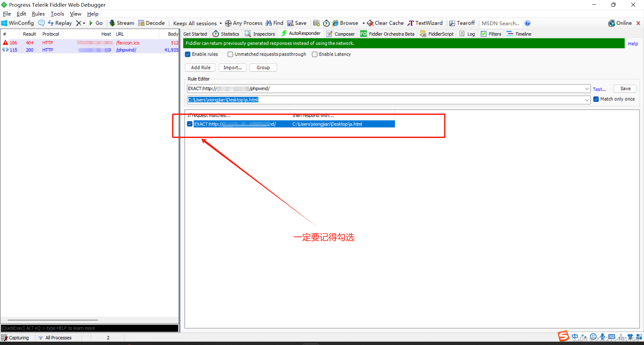Click the Save rule button

tap(625, 89)
